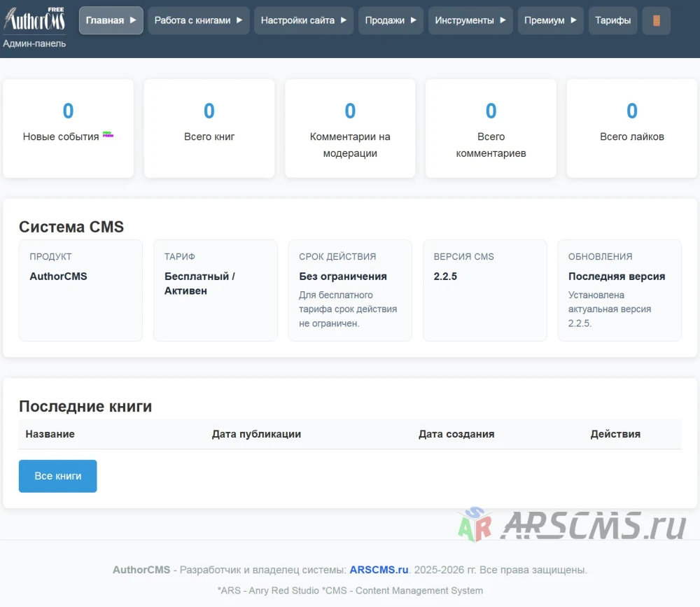Click the Все книги button
This screenshot has width=700, height=607.
coord(57,476)
